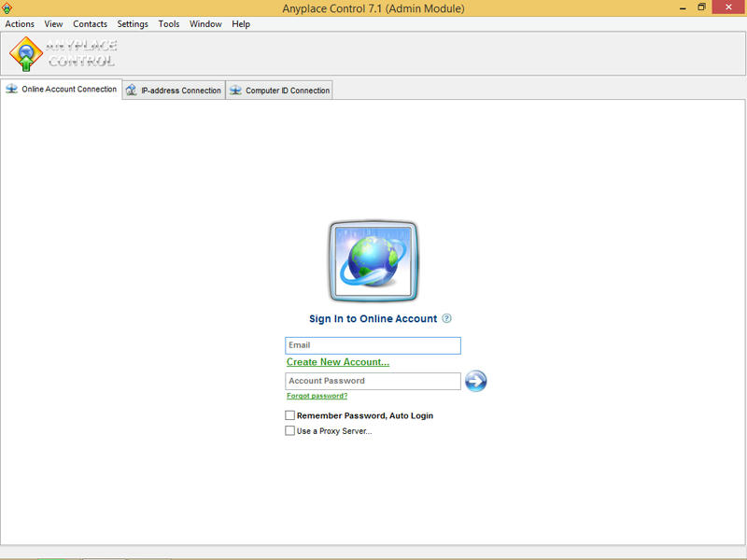Enable Use a Proxy Server checkbox
The image size is (747, 560).
tap(289, 430)
